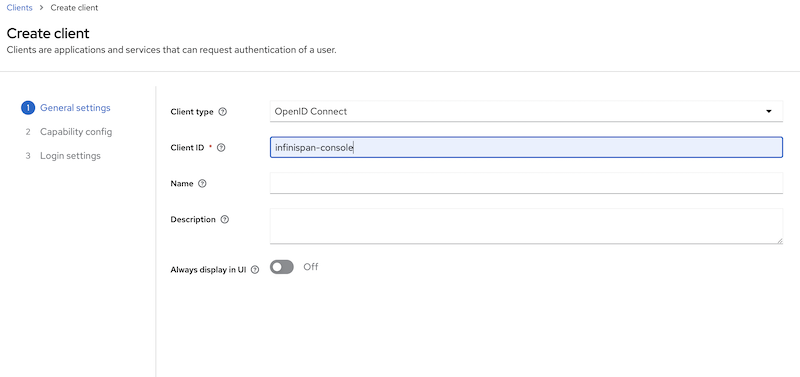Click the Name input field
This screenshot has width=800, height=377.
(526, 183)
